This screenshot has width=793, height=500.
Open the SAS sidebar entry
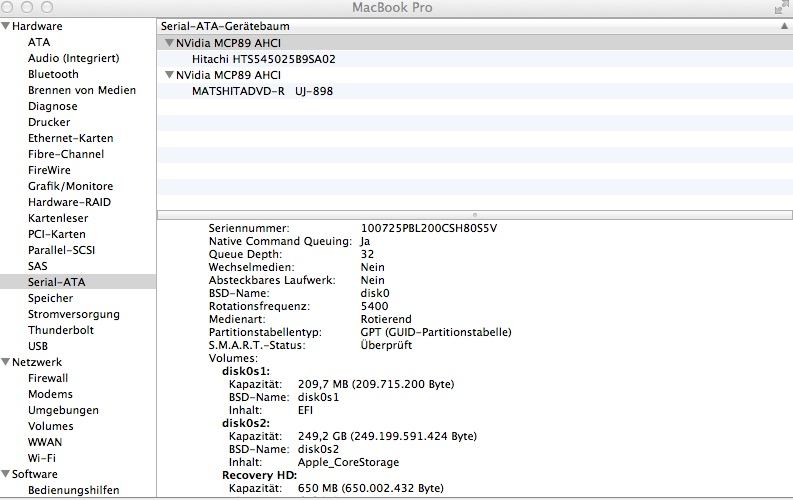(x=37, y=266)
